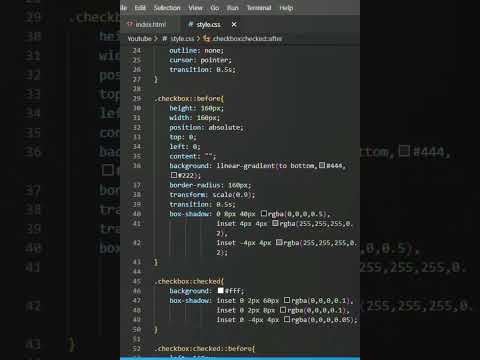Click 'transition: 0.5s;' on line 39
480x360 pixels.
pos(202,204)
